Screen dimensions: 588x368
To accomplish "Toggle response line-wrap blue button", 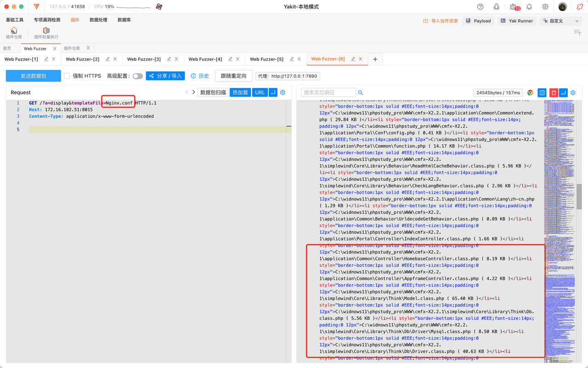I will [564, 92].
